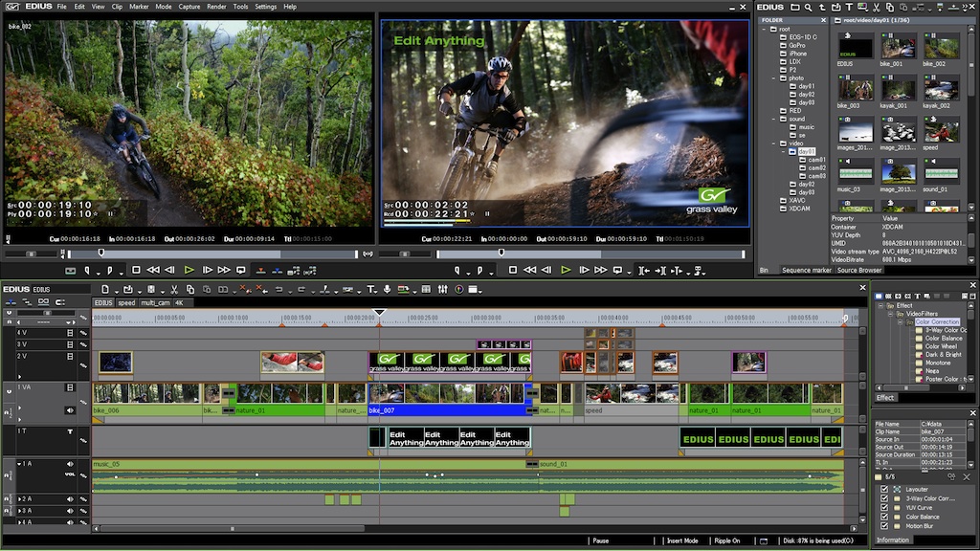Image resolution: width=980 pixels, height=551 pixels.
Task: Expand audio track 2 A
Action: coord(19,499)
